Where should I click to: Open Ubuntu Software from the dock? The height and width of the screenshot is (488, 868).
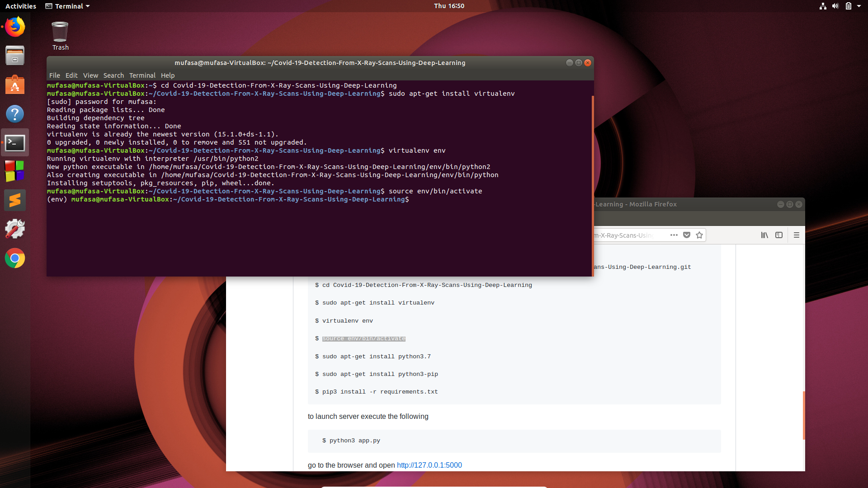tap(15, 85)
